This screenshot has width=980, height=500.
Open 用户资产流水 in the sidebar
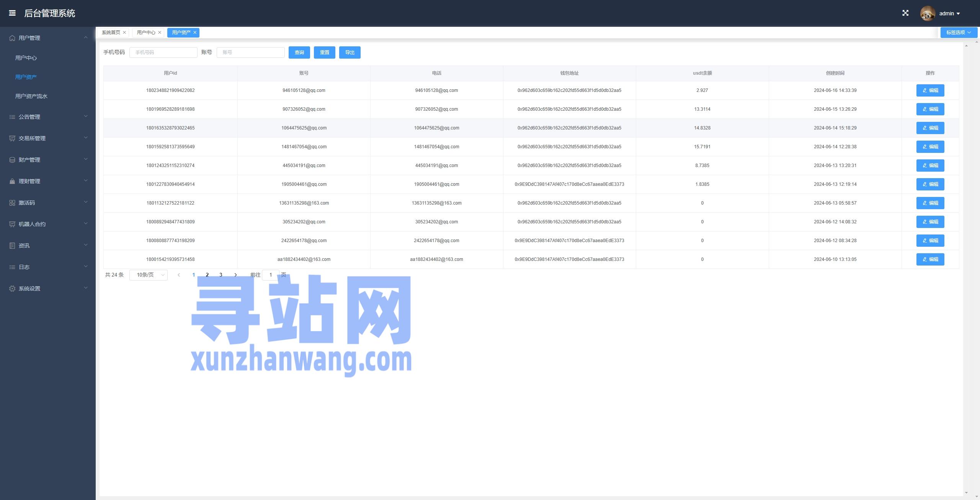pos(31,96)
